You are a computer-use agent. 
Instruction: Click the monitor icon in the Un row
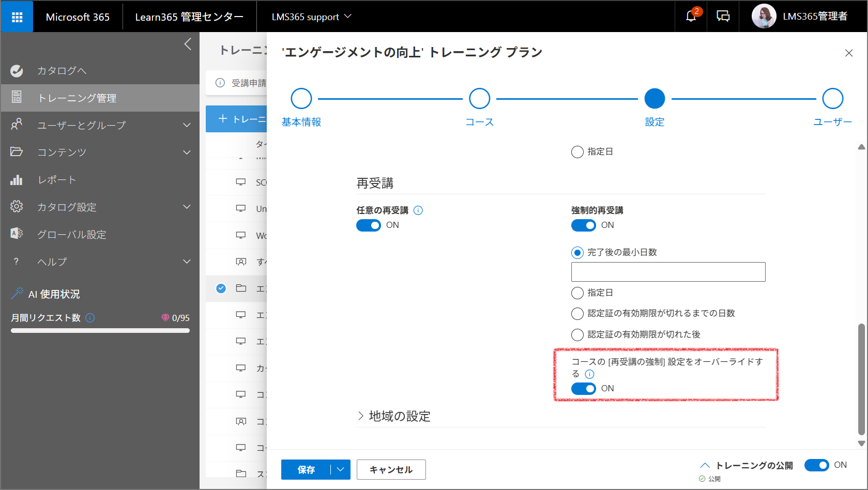coord(241,208)
